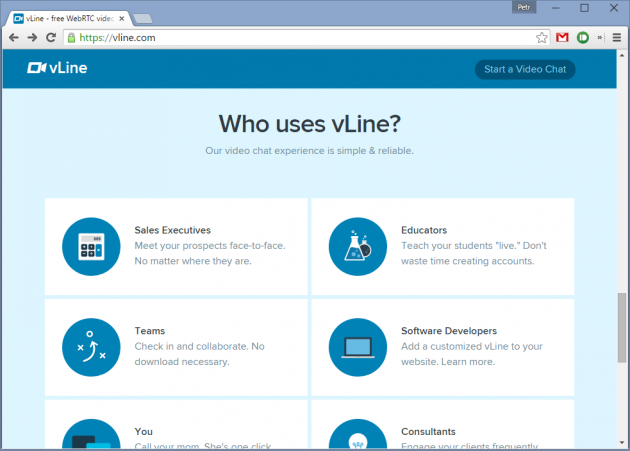Screen dimensions: 630x451
Task: Click Start a Video Chat button
Action: coord(525,69)
